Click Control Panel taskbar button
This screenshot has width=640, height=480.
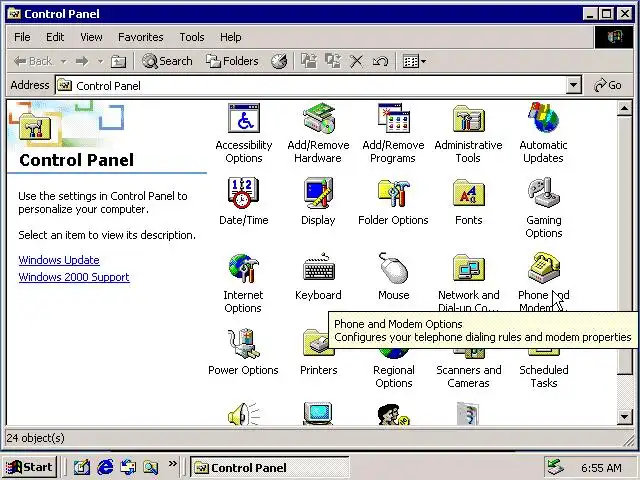269,467
